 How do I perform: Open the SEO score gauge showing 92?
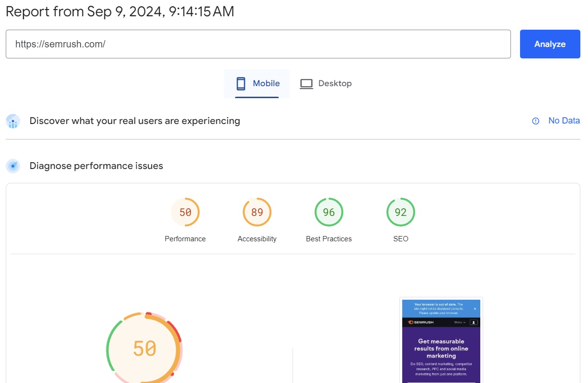click(400, 212)
